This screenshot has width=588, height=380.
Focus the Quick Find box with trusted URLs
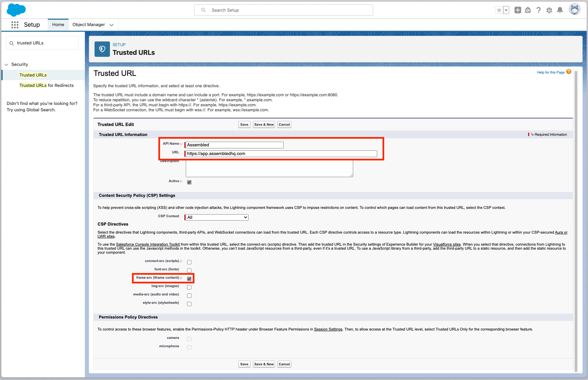pos(42,43)
